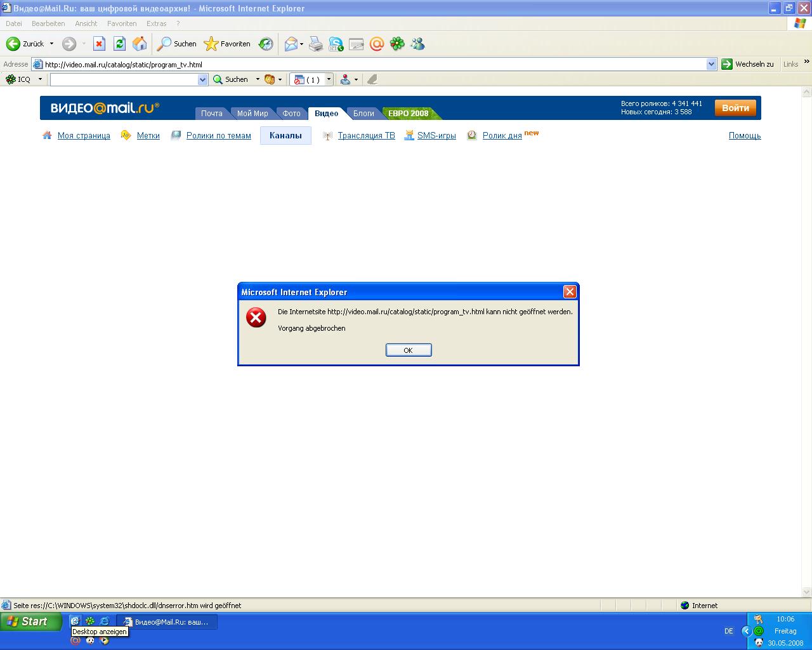Stop page loading with red X icon
Screen dimensions: 812x650
pos(99,44)
